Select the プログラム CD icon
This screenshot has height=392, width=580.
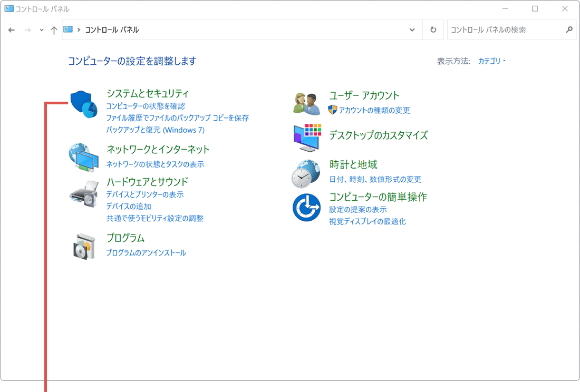83,246
